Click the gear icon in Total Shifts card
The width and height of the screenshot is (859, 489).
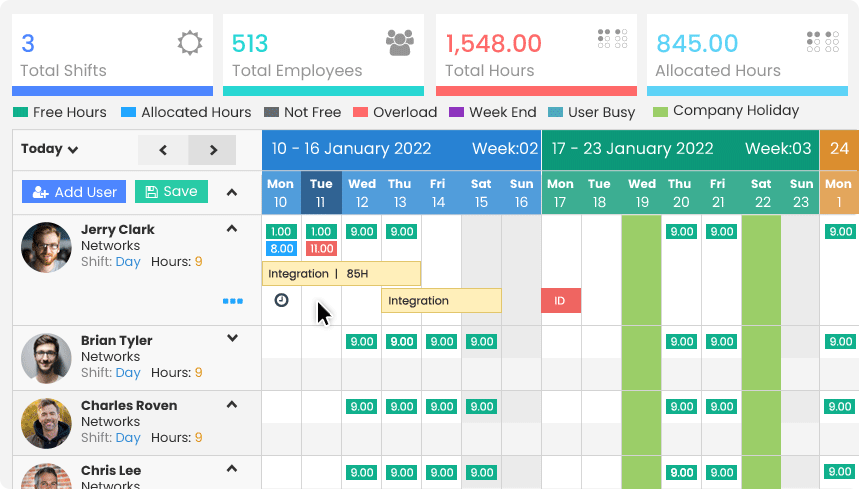[190, 43]
